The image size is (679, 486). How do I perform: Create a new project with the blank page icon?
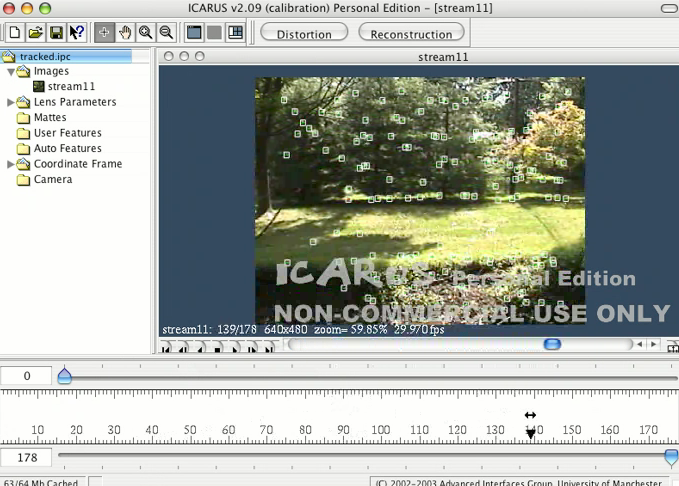pos(15,32)
